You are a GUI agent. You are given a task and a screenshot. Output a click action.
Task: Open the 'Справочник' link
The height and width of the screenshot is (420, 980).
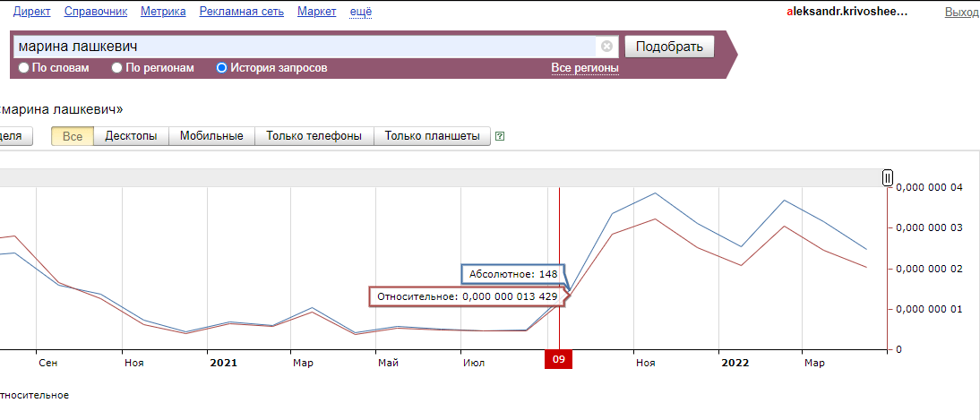tap(96, 12)
